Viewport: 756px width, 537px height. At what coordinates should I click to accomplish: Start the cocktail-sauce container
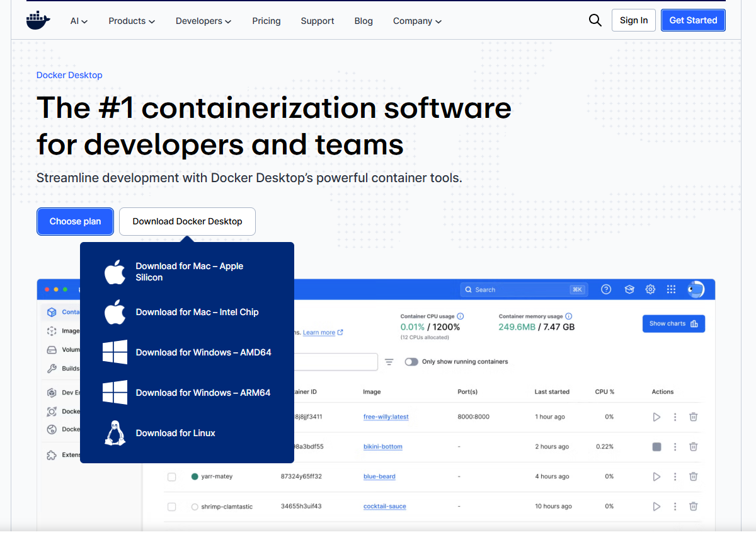656,506
